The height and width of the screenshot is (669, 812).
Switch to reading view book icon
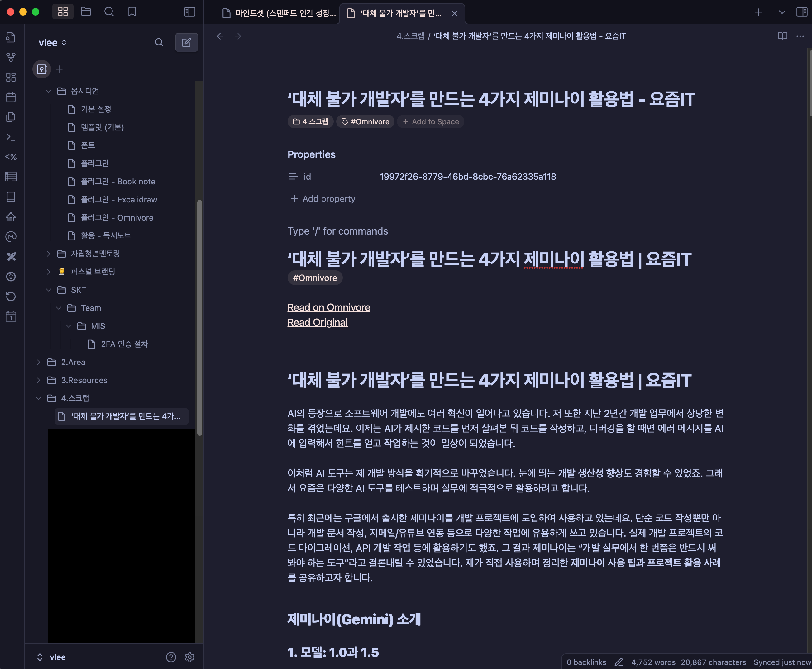coord(782,36)
